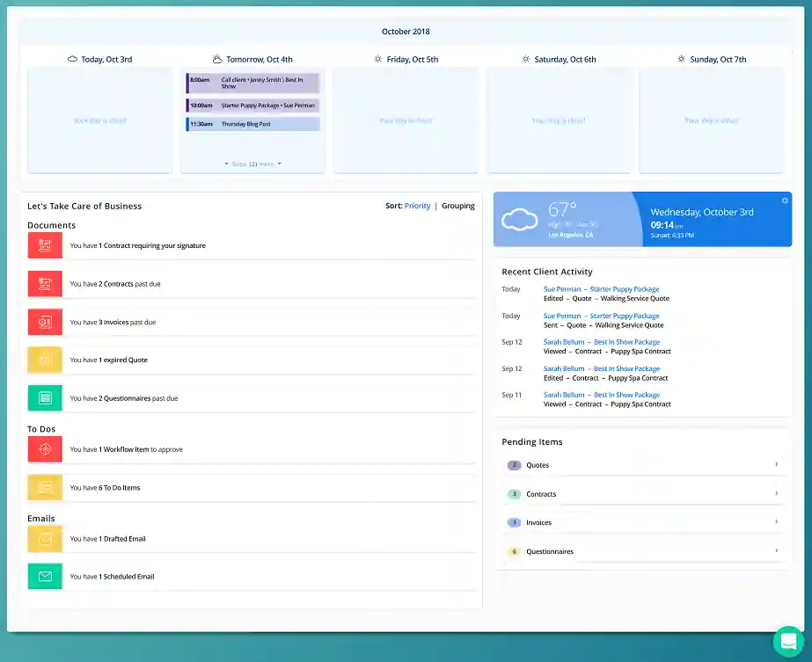
Task: Click the contracts past due icon
Action: click(x=45, y=284)
